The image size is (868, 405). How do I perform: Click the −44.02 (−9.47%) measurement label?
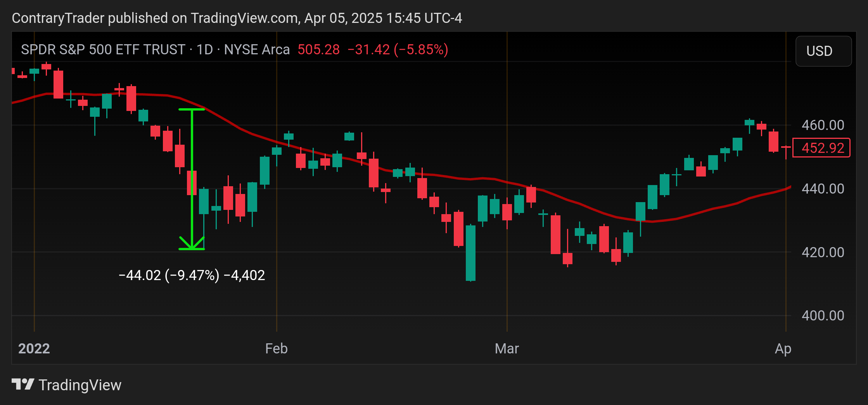point(192,275)
